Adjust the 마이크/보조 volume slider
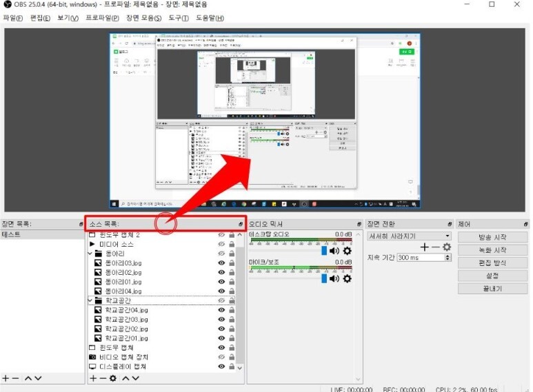The height and width of the screenshot is (392, 533). click(324, 278)
